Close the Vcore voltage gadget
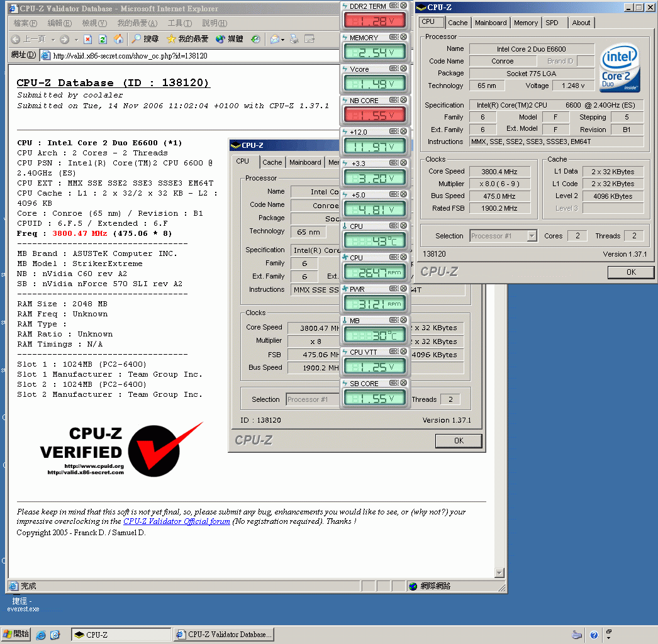658x644 pixels. pos(404,69)
